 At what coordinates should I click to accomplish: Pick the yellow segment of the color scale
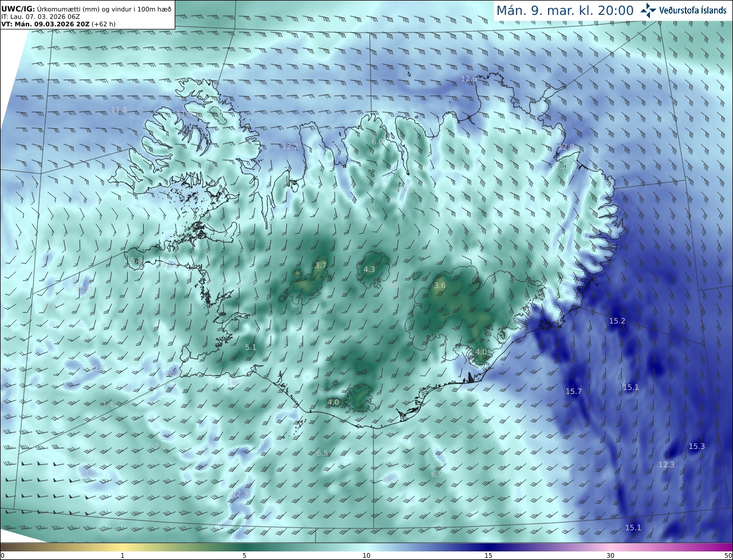click(x=122, y=547)
